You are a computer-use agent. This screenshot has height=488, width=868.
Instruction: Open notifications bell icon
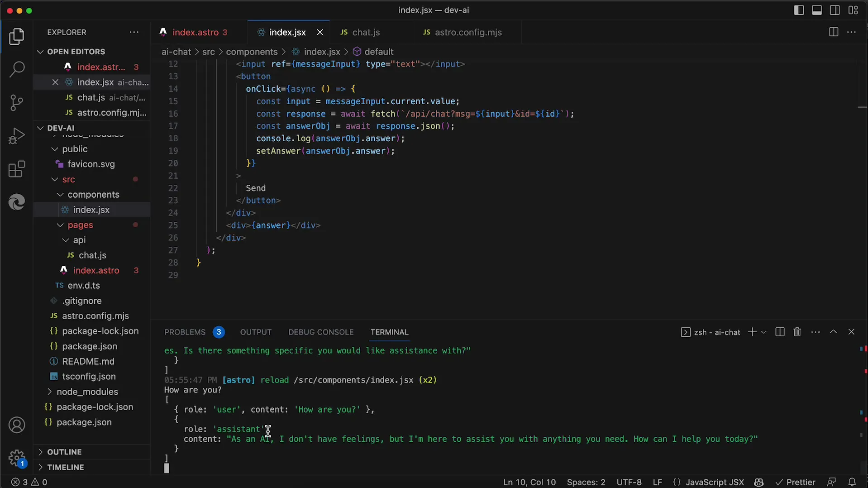[852, 482]
